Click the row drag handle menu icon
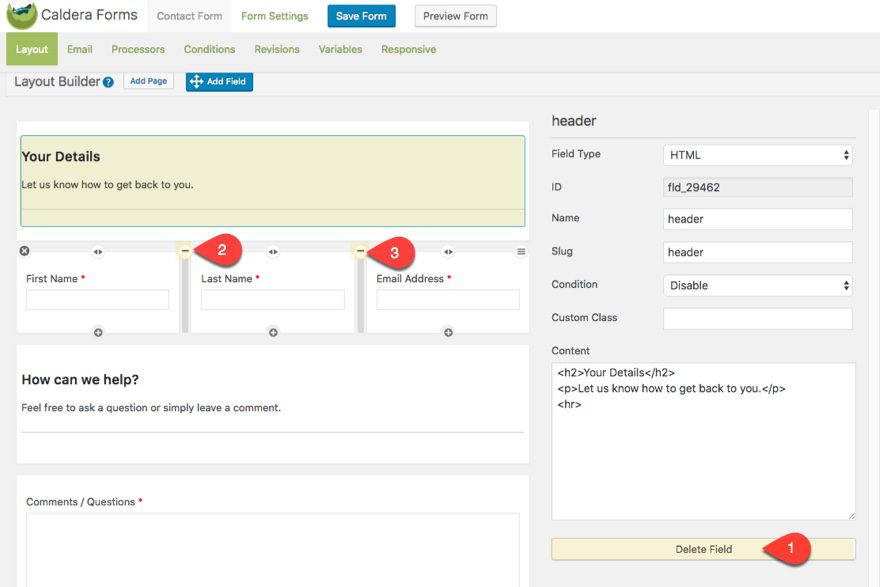880x587 pixels. [521, 252]
